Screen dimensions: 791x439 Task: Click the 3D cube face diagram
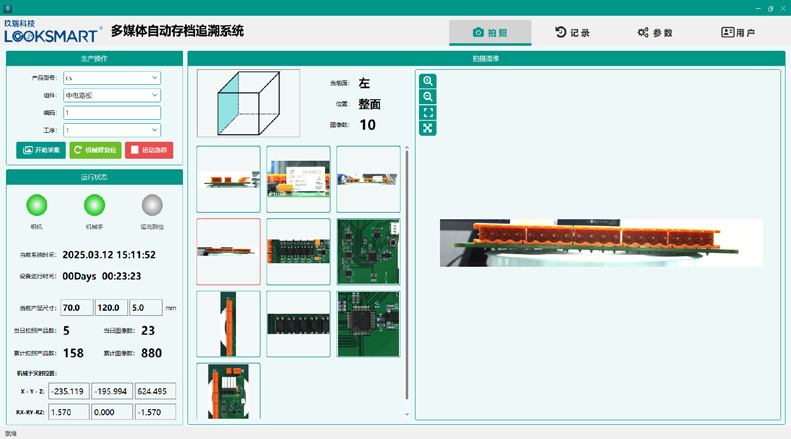pyautogui.click(x=248, y=103)
